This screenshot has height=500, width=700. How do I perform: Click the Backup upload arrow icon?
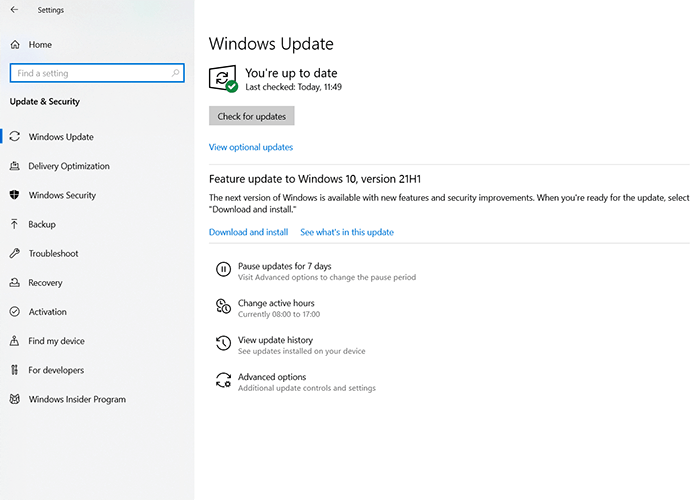15,224
